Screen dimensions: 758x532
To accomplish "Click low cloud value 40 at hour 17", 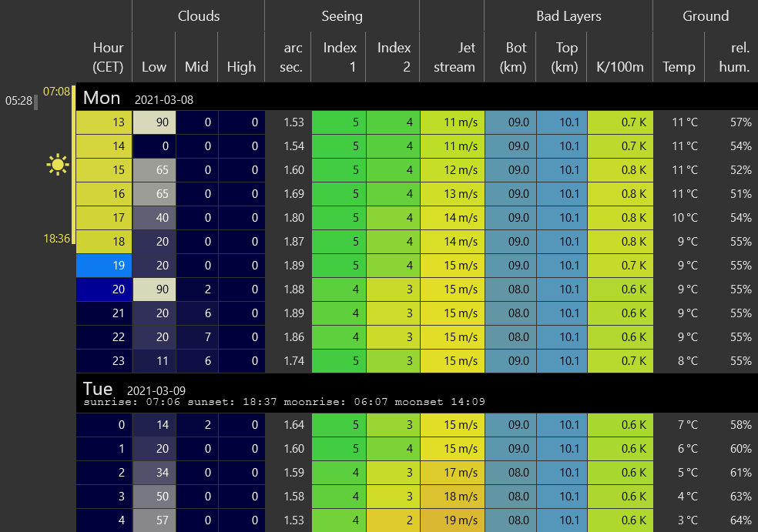I will tap(154, 217).
